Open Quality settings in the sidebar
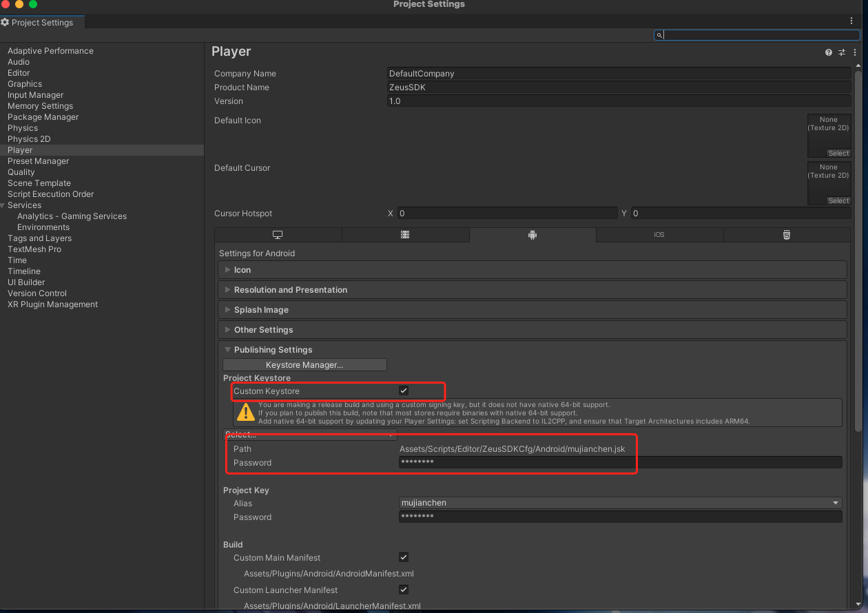The image size is (868, 613). click(x=21, y=172)
